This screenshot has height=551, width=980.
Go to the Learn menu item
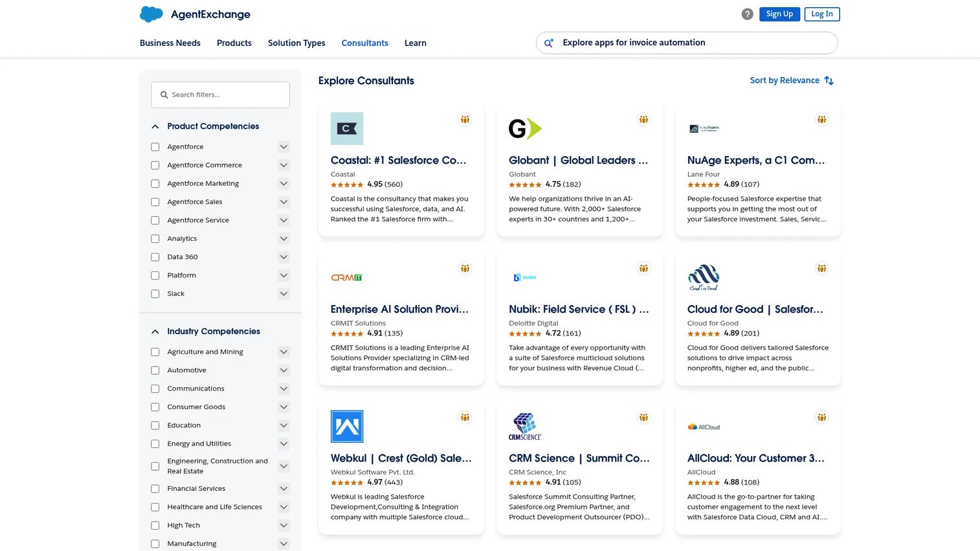tap(416, 43)
